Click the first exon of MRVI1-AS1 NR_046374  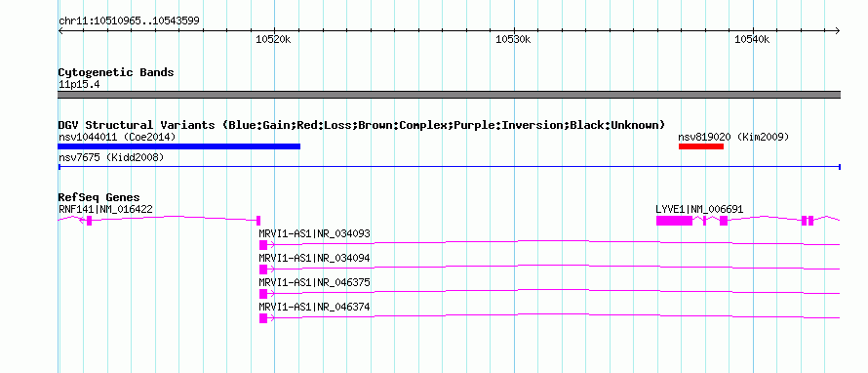pyautogui.click(x=263, y=318)
